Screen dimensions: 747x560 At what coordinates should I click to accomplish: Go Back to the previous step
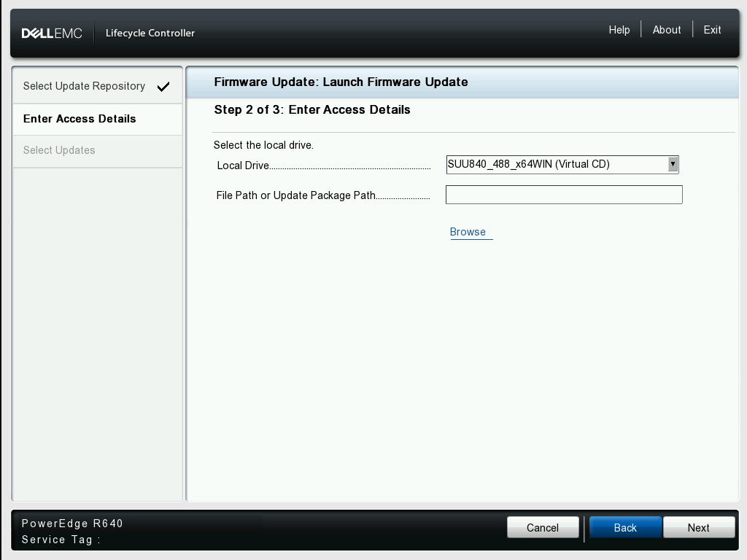[x=625, y=528]
